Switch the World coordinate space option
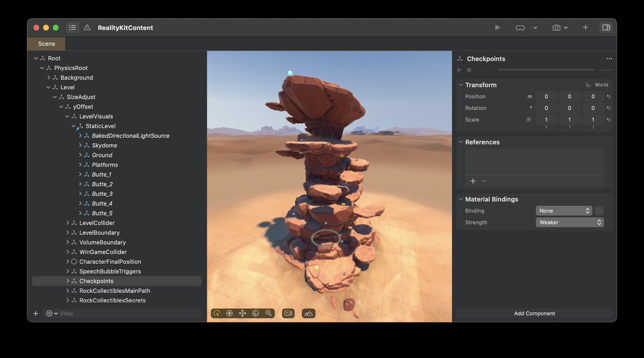 coord(597,85)
